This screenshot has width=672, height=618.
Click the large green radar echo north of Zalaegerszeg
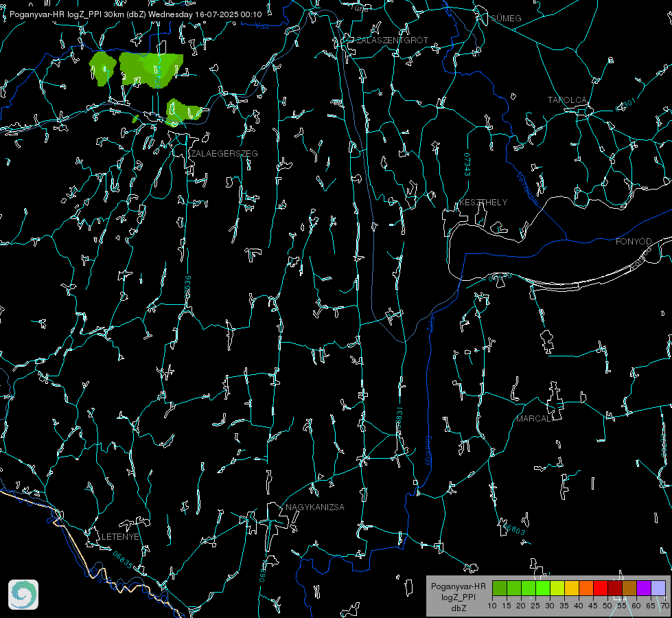pyautogui.click(x=151, y=70)
